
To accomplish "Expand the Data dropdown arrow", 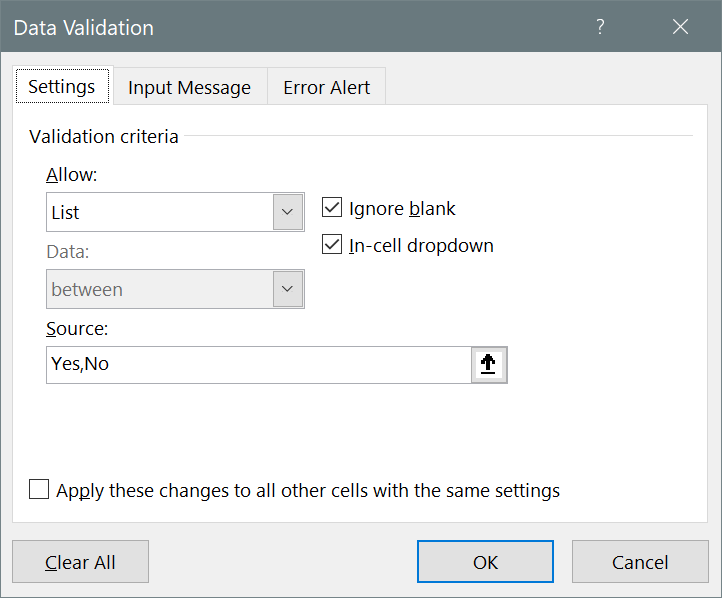I will [288, 289].
